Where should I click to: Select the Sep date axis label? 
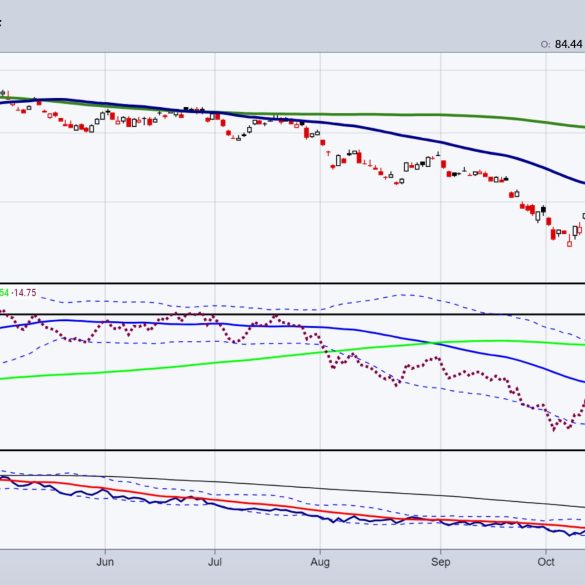coord(441,562)
